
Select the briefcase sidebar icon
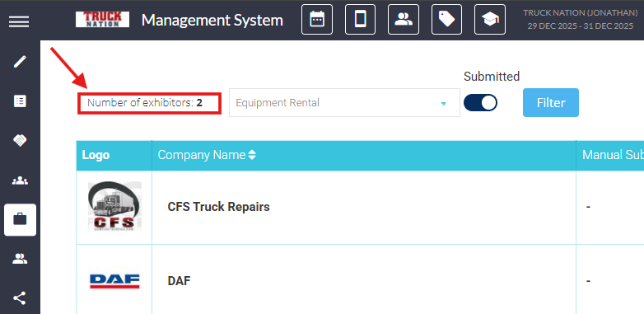[x=20, y=219]
